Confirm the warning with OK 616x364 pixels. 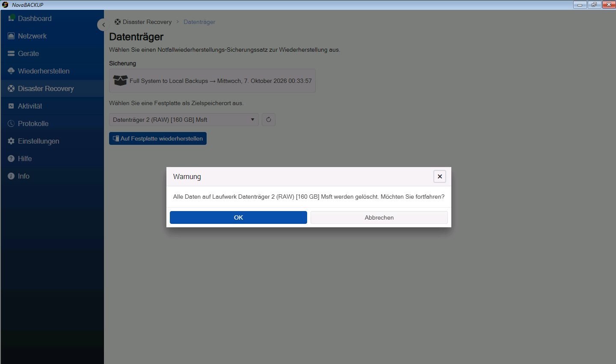click(x=238, y=217)
